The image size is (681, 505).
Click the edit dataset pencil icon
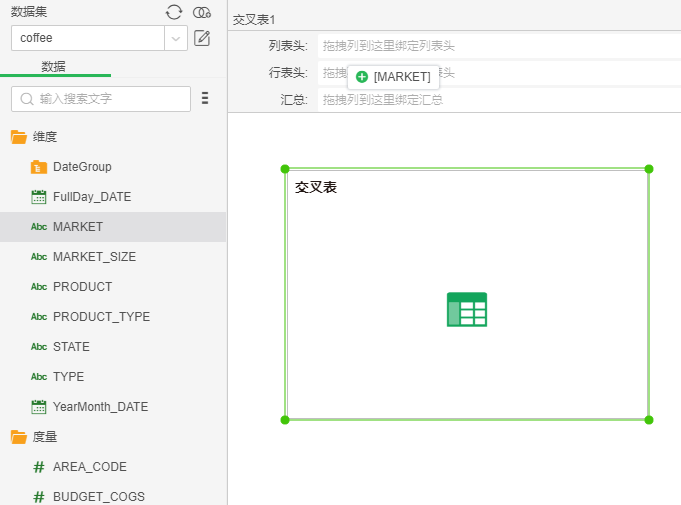[202, 38]
